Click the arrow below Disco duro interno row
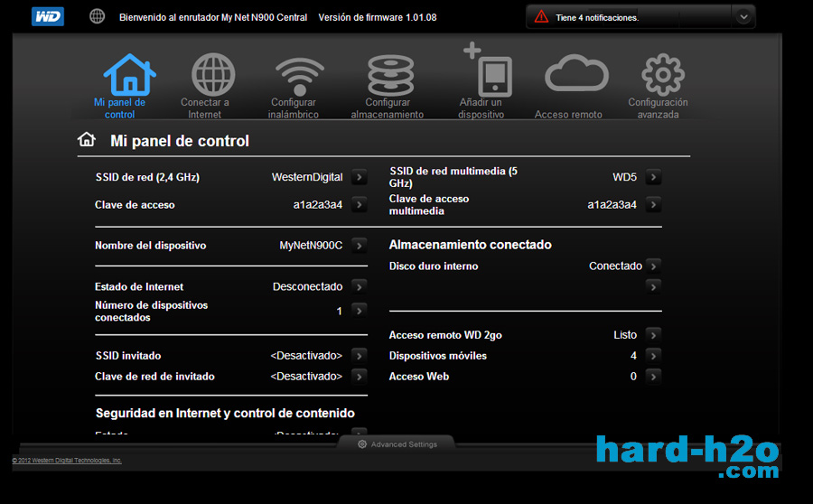 (x=653, y=286)
